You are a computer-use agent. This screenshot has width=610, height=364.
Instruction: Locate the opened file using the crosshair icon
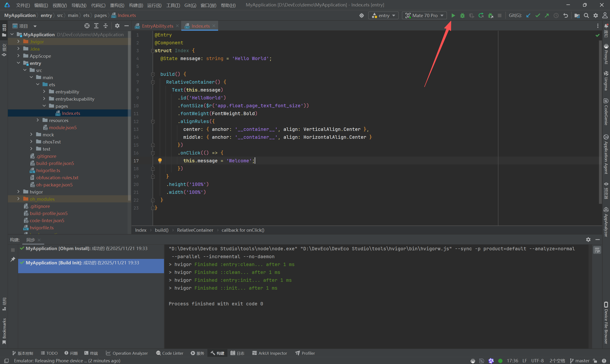[x=87, y=26]
